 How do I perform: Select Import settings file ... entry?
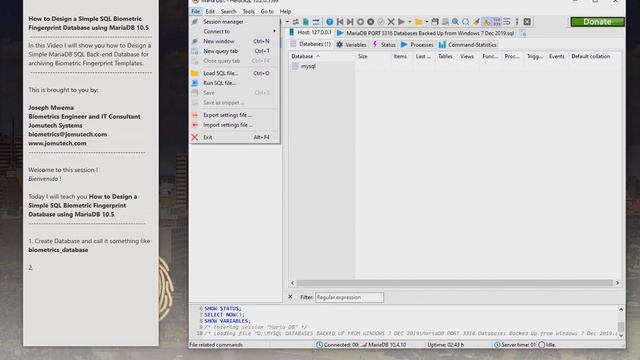point(235,125)
